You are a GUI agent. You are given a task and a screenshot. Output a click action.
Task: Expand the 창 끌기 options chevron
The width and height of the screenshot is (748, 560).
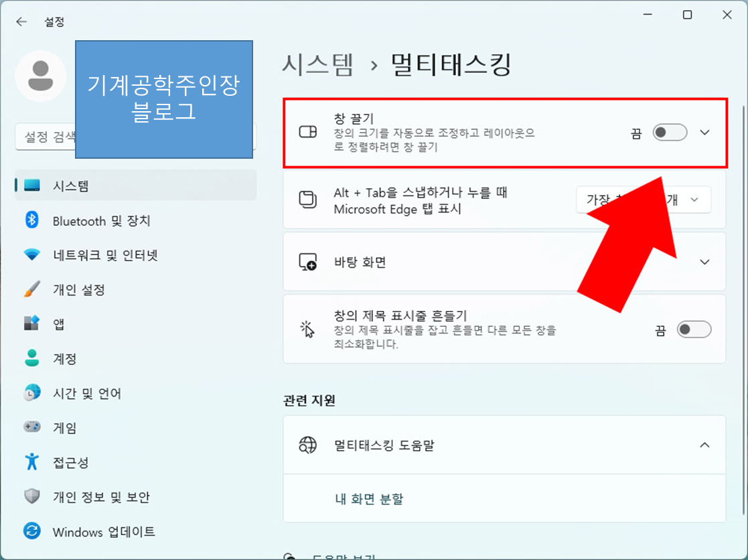click(x=704, y=133)
